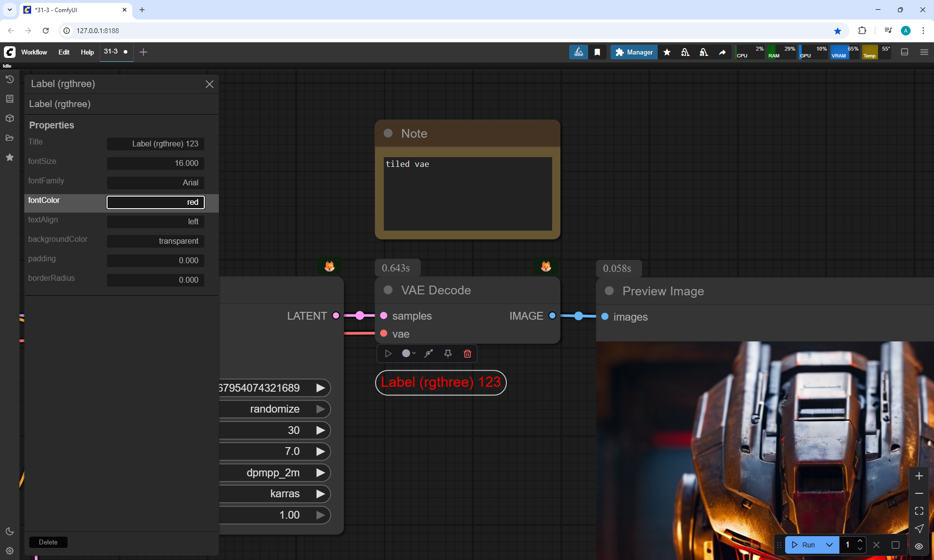The width and height of the screenshot is (934, 560).
Task: Collapse the Note node via its dot
Action: 388,133
